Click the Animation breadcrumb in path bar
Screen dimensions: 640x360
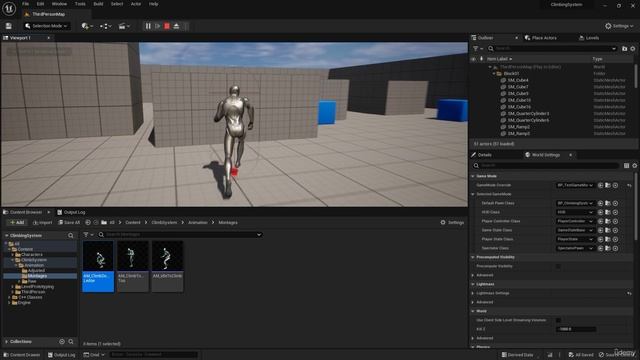[x=198, y=222]
